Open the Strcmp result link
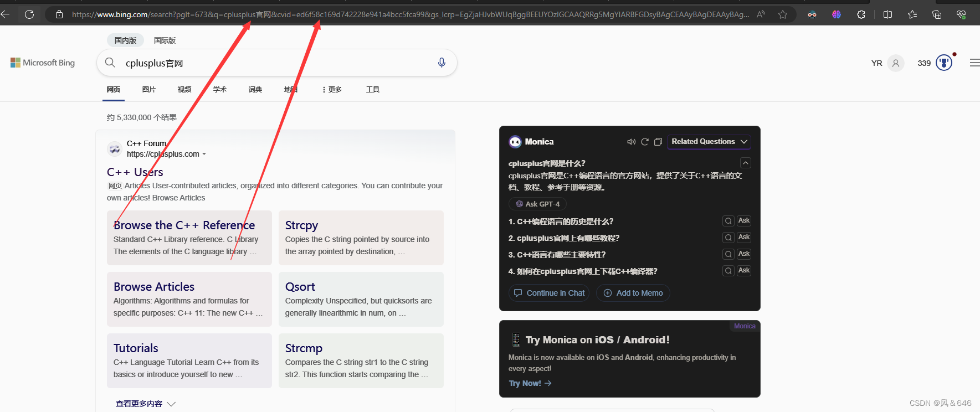Viewport: 980px width, 412px height. click(304, 348)
